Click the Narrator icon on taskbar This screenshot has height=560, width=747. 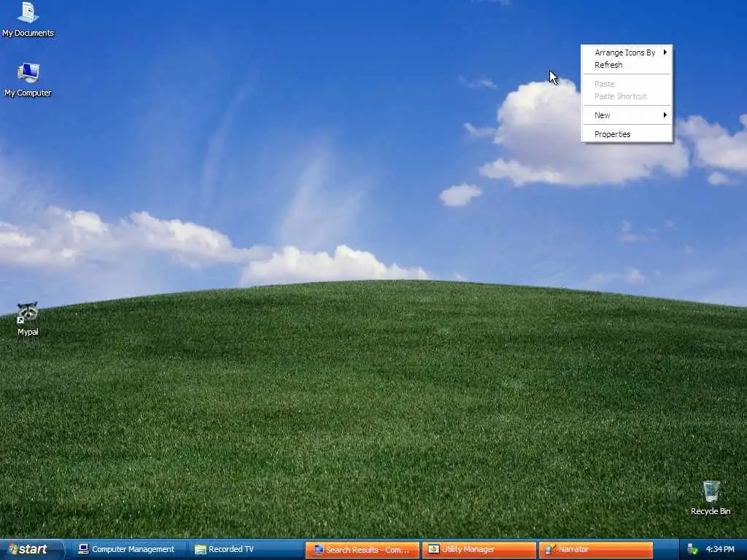[550, 550]
